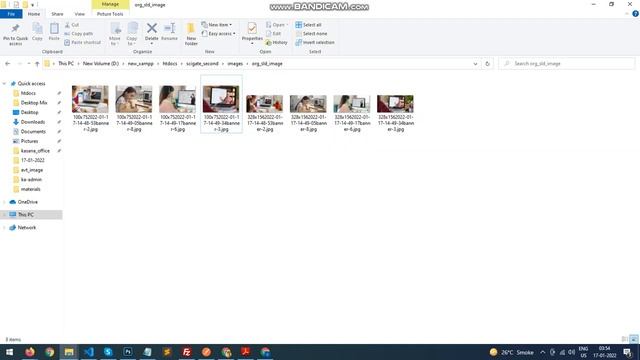Click Select all in the ribbon

point(309,25)
